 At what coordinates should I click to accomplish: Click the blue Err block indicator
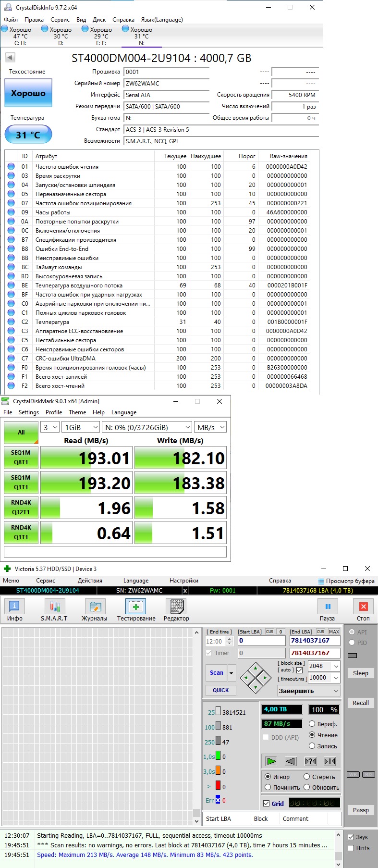click(x=218, y=800)
